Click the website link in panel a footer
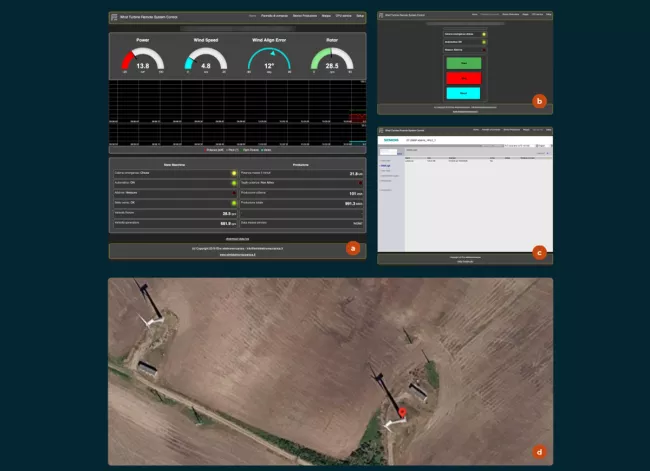The image size is (650, 471). 238,255
